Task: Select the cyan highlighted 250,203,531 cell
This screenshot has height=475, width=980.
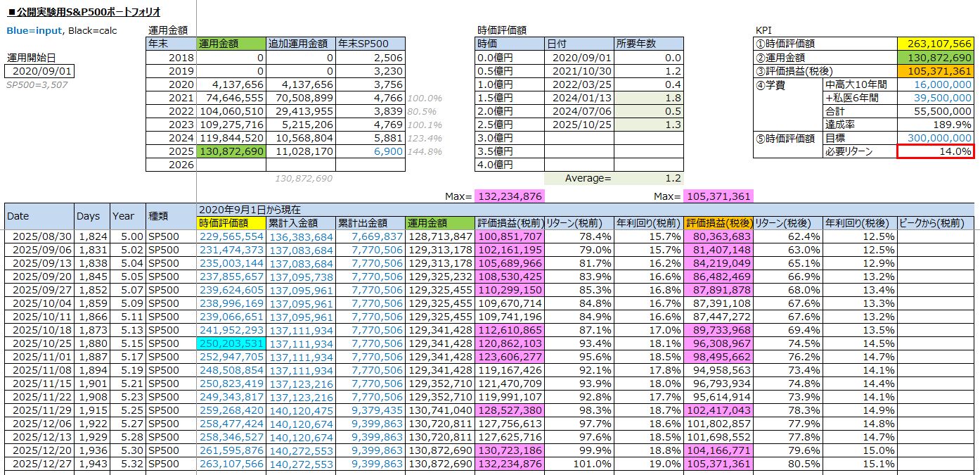Action: coord(232,343)
